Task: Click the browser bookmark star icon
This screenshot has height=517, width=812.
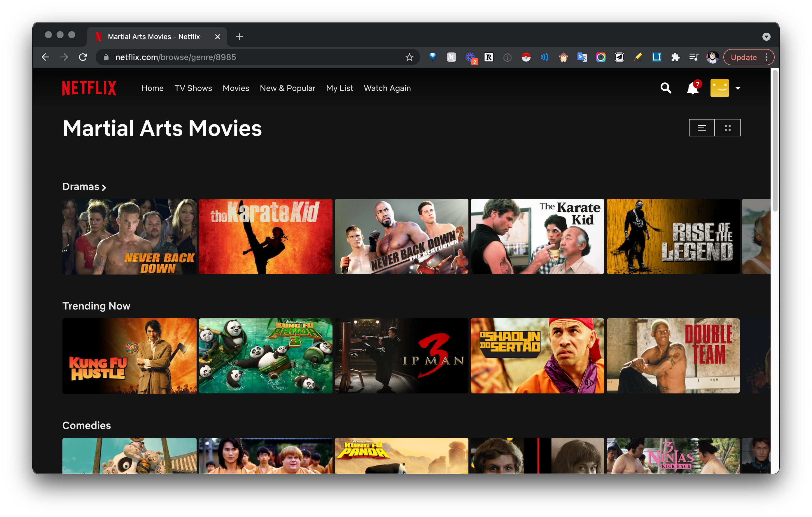Action: 408,57
